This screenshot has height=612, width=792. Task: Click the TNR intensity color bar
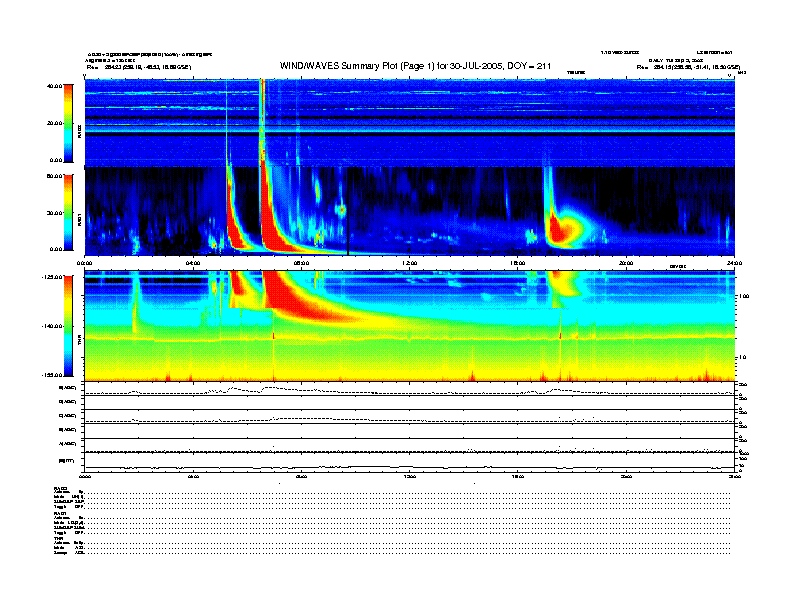(x=68, y=326)
